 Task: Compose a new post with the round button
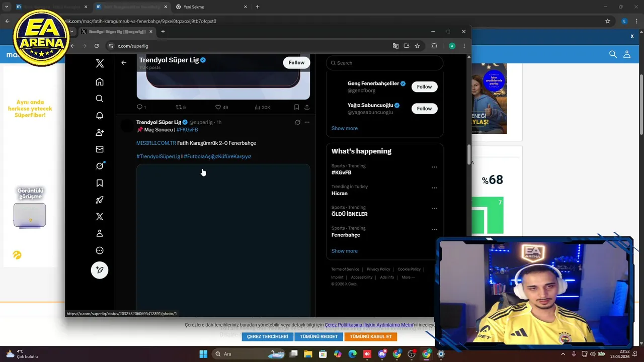pyautogui.click(x=100, y=270)
